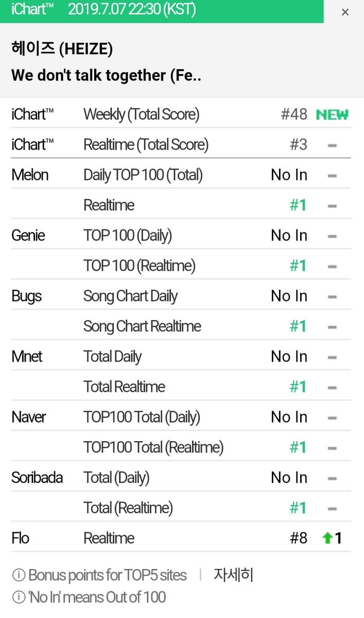Image resolution: width=364 pixels, height=618 pixels.
Task: Click info icon beside Bonus points note
Action: tap(19, 575)
